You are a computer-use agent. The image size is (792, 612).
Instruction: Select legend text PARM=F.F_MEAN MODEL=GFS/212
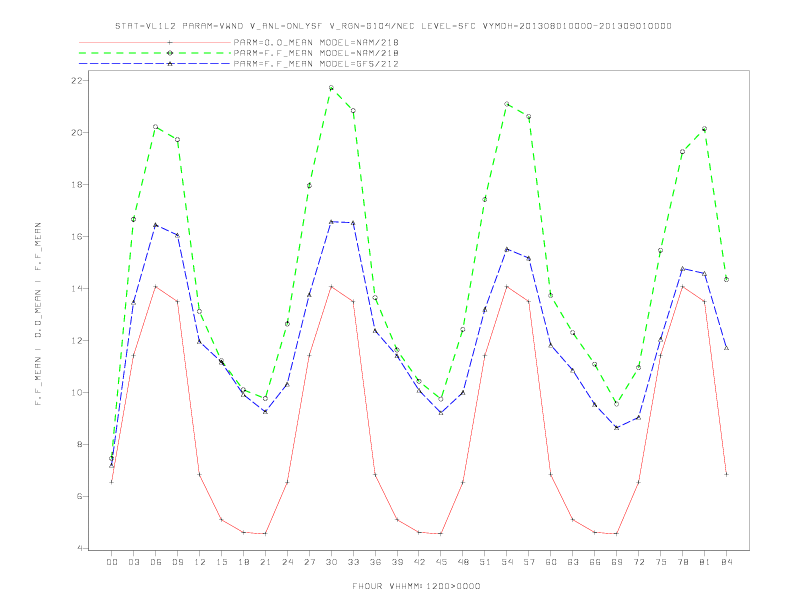click(316, 64)
